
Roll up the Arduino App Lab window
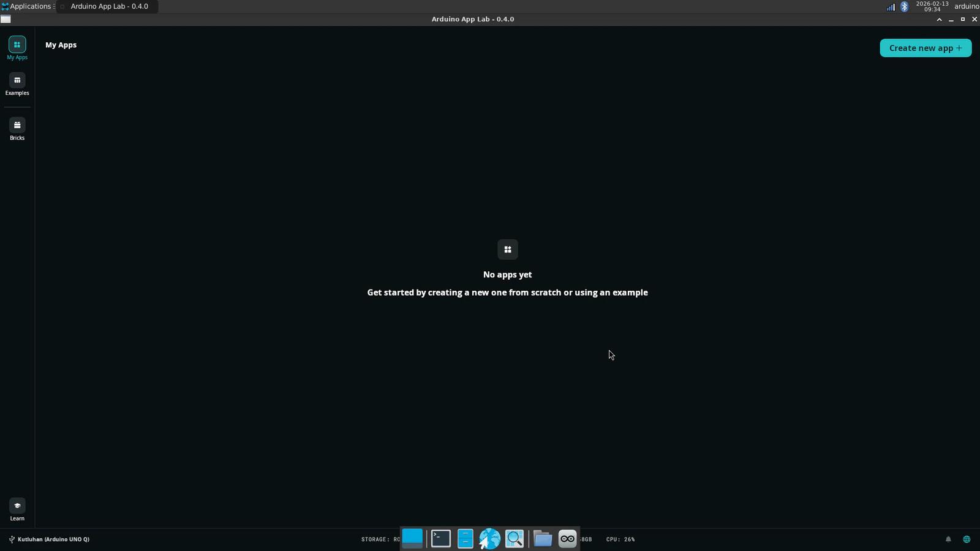point(939,19)
